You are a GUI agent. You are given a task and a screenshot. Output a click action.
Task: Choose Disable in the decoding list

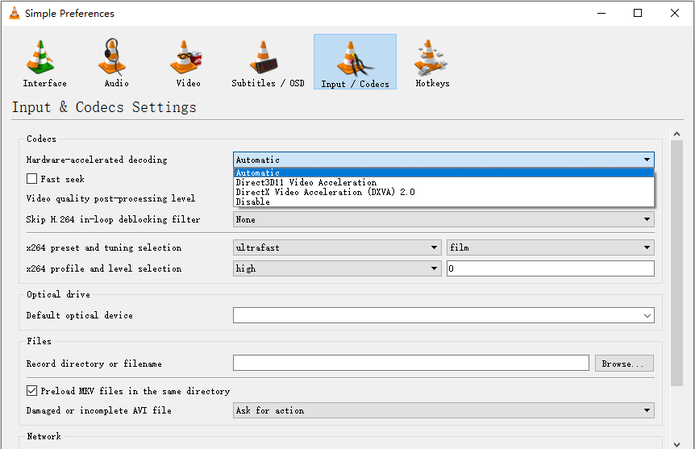pyautogui.click(x=444, y=202)
